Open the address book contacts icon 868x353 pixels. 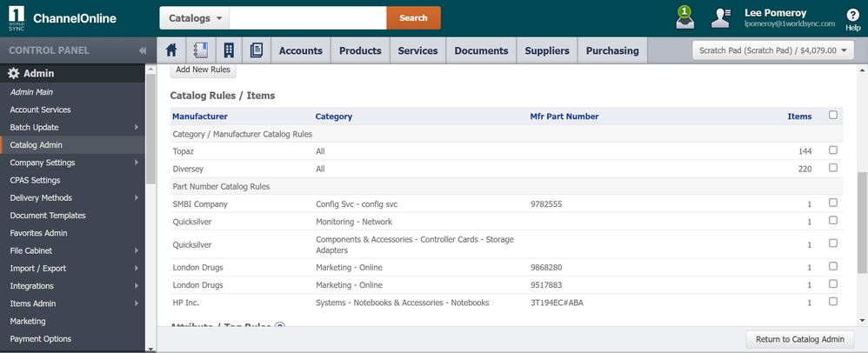click(x=200, y=50)
